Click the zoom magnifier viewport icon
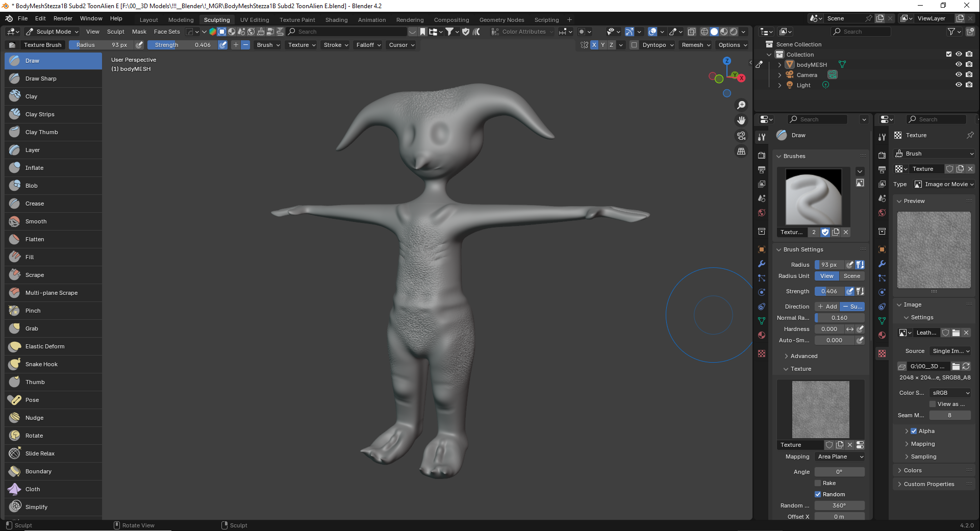Viewport: 980px width, 531px height. 741,105
